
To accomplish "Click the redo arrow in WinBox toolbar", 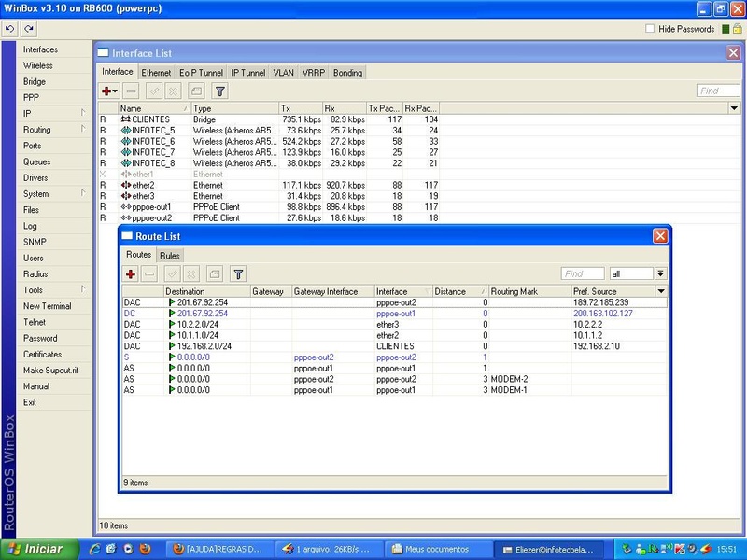I will pyautogui.click(x=29, y=29).
